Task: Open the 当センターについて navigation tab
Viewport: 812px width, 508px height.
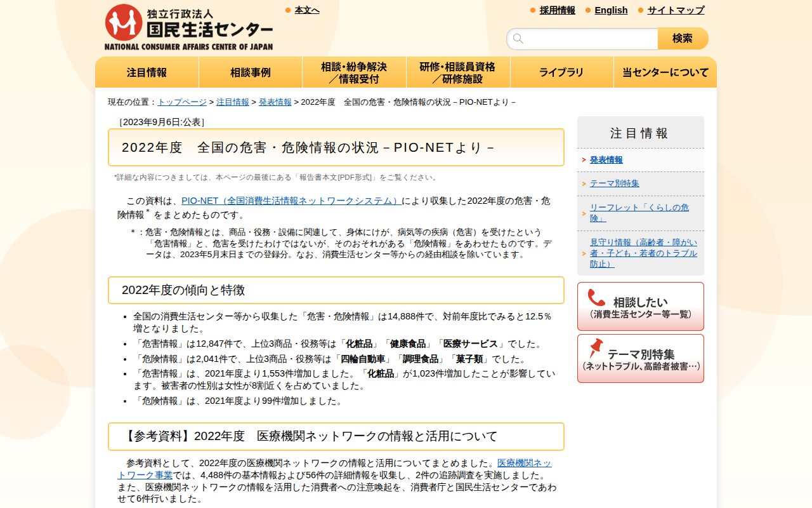Action: [x=665, y=72]
